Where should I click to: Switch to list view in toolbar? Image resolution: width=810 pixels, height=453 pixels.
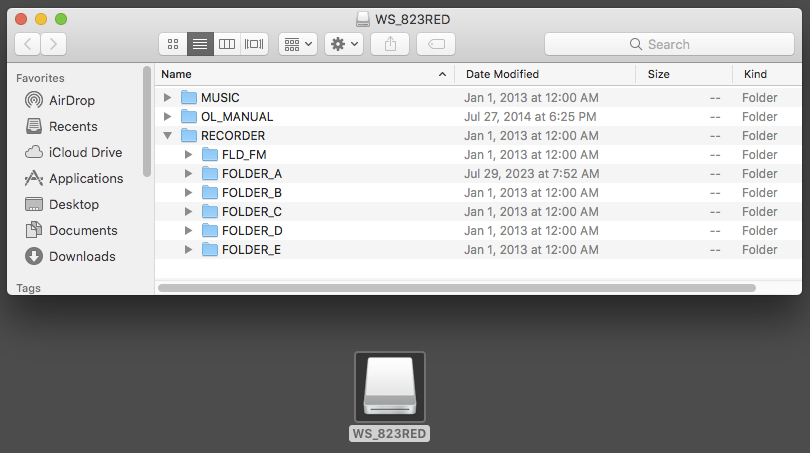200,44
